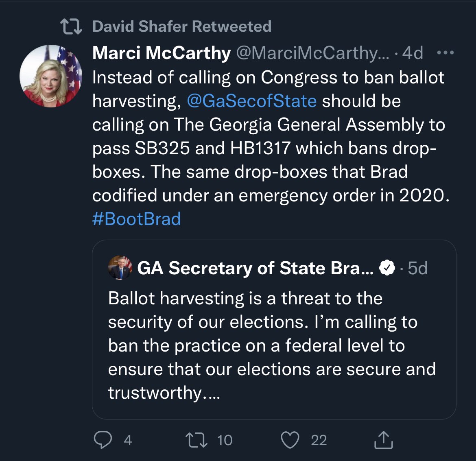The image size is (476, 461).
Task: Open the @GaSecofState mention link
Action: click(252, 101)
